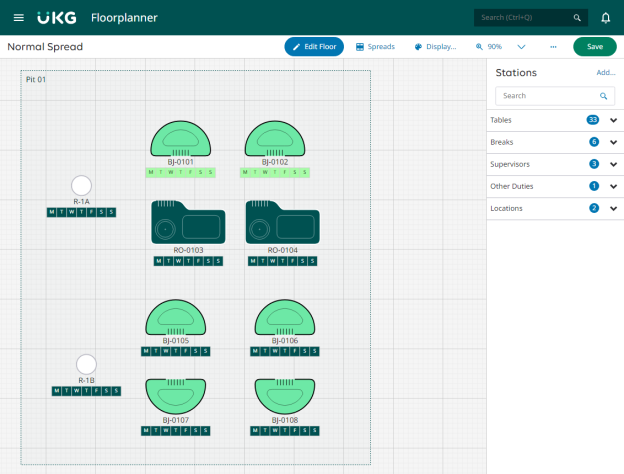Viewport: 624px width, 474px height.
Task: Open the hamburger navigation menu
Action: 19,18
